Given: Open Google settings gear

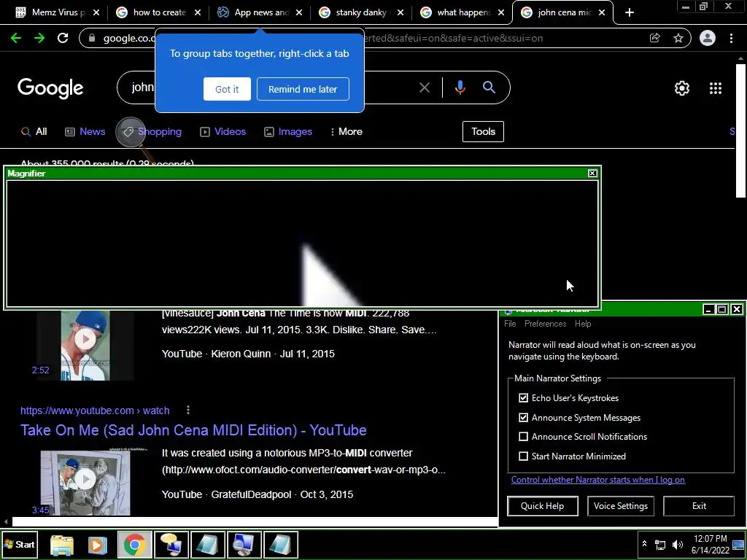Looking at the screenshot, I should [x=682, y=88].
